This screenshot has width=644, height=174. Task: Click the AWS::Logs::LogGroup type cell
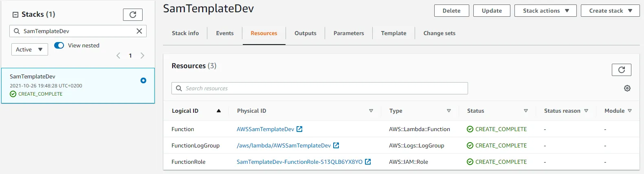416,145
